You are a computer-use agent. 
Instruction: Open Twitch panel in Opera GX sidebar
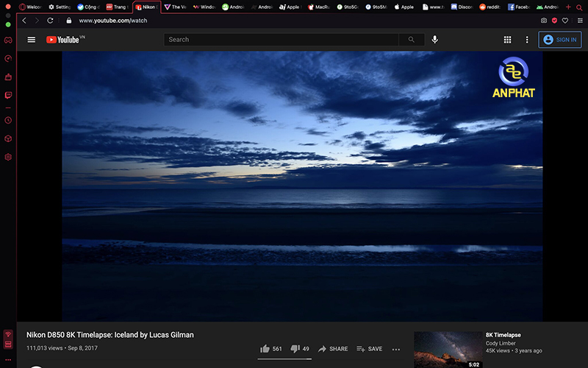tap(8, 95)
